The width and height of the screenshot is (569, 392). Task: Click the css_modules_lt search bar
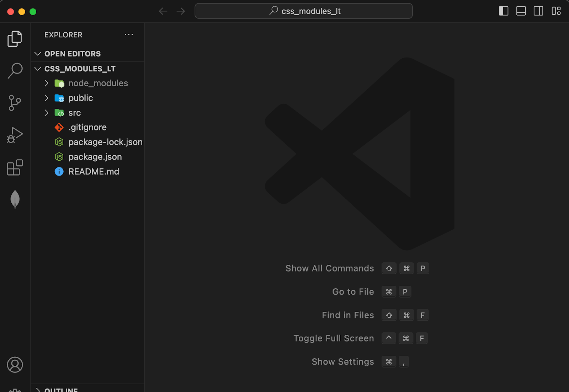coord(303,11)
